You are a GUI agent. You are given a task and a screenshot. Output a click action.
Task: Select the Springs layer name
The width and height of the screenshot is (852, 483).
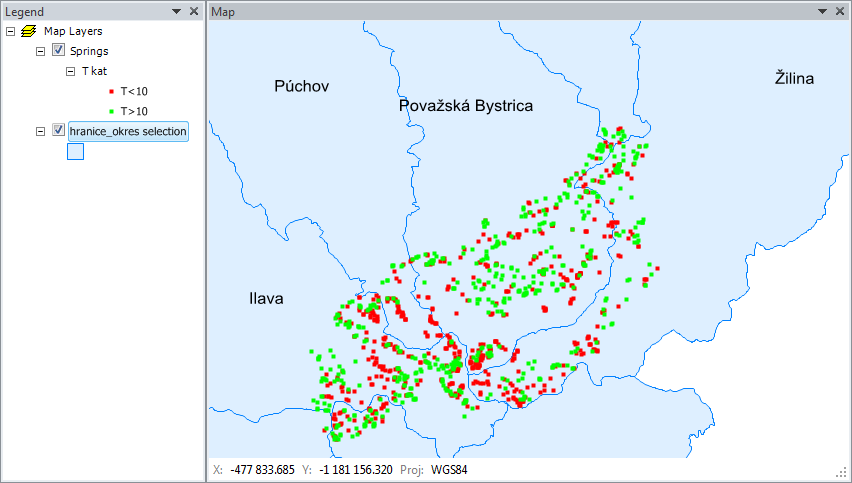click(x=89, y=51)
